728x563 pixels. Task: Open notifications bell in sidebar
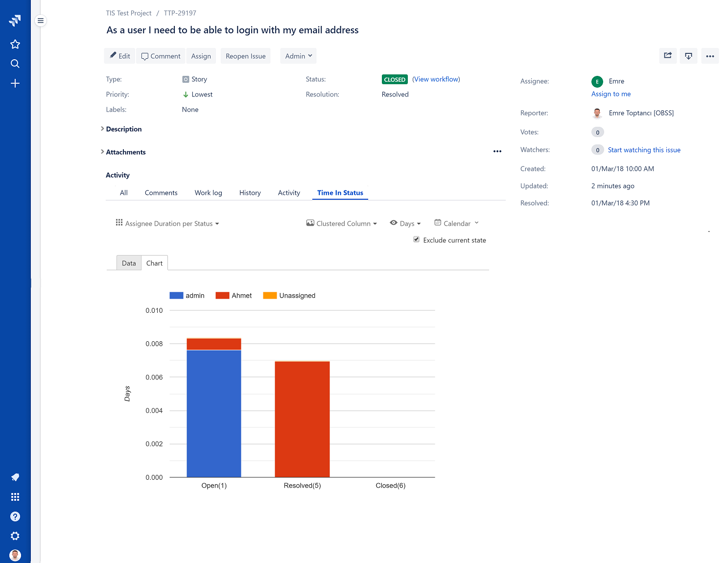15,477
